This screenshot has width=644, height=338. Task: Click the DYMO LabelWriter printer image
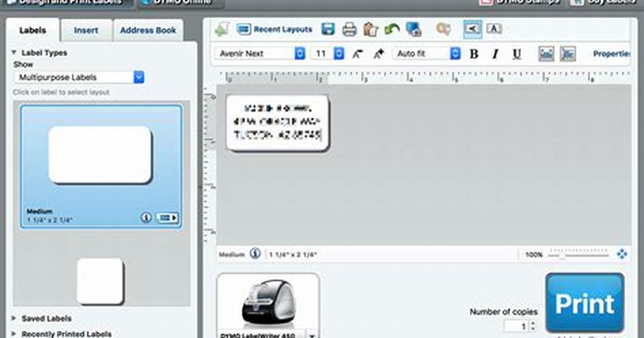click(268, 302)
